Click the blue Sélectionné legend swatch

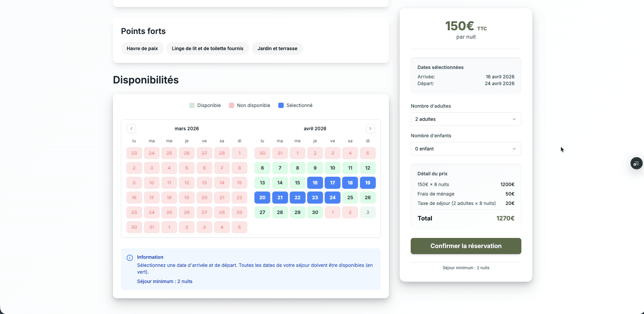(281, 105)
